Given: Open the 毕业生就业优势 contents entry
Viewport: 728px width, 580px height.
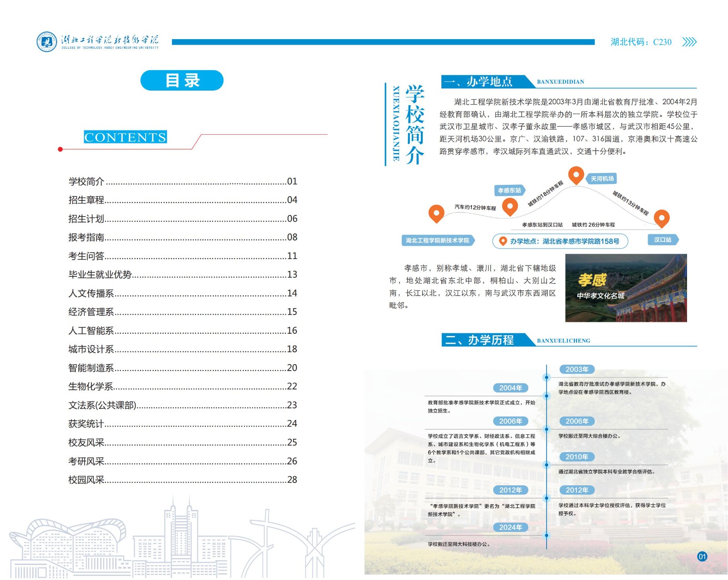Looking at the screenshot, I should (x=182, y=275).
